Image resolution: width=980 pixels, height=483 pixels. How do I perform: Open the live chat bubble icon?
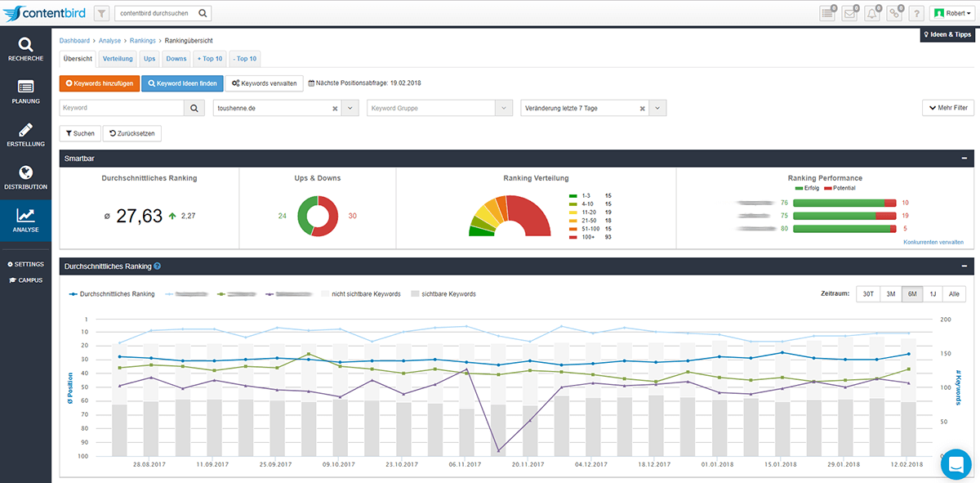pyautogui.click(x=955, y=463)
